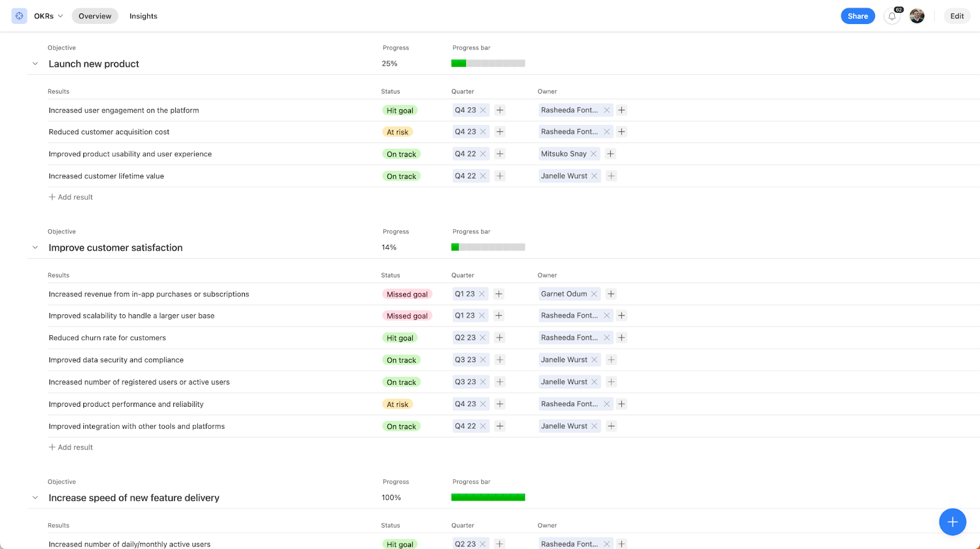Click Add result under Improve customer satisfaction

pos(71,447)
